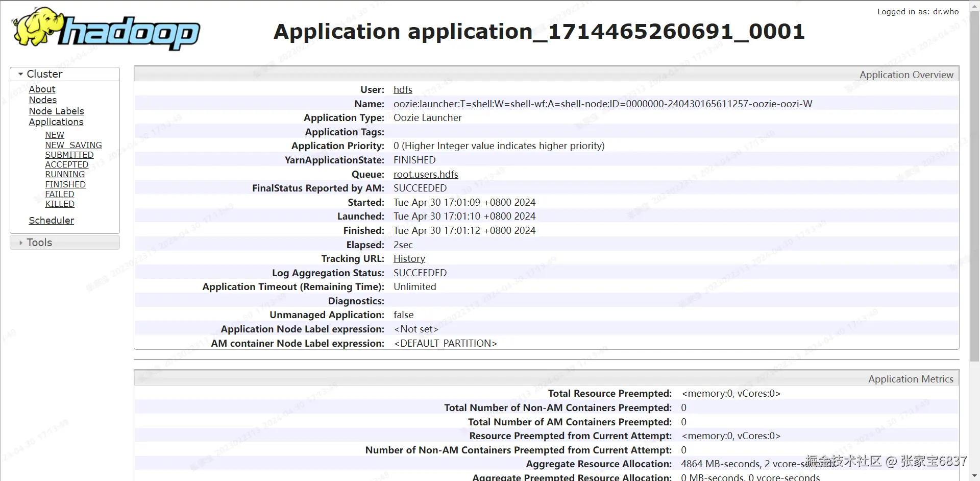Click the Log Aggregation Status SUCCEEDED value
The width and height of the screenshot is (980, 481).
[420, 273]
